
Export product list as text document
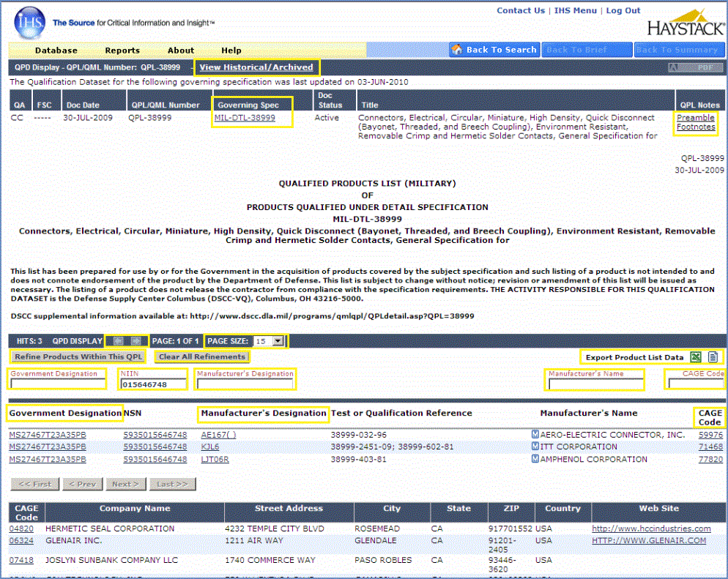pyautogui.click(x=713, y=356)
